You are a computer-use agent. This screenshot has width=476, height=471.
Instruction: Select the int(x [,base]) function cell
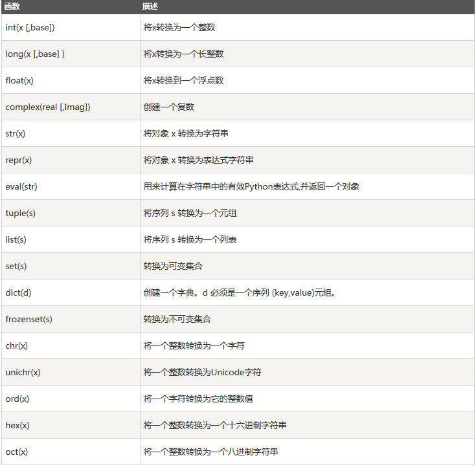[30, 27]
